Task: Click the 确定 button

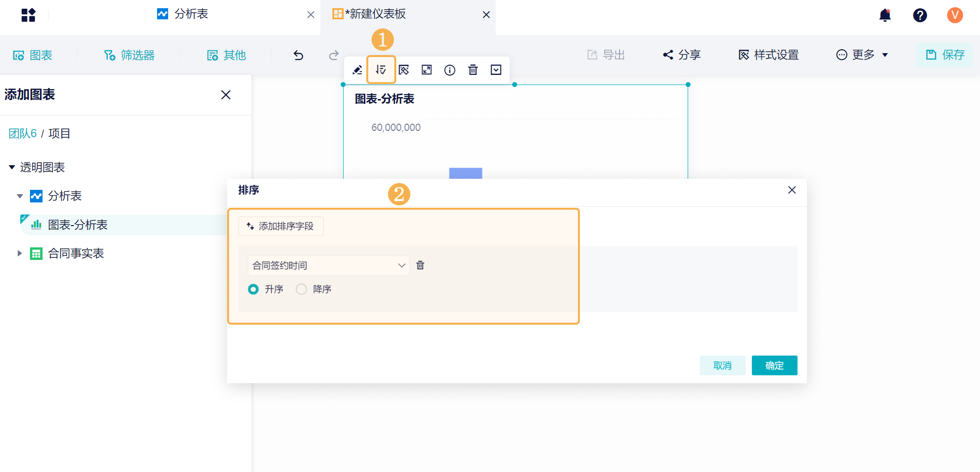Action: pyautogui.click(x=774, y=366)
